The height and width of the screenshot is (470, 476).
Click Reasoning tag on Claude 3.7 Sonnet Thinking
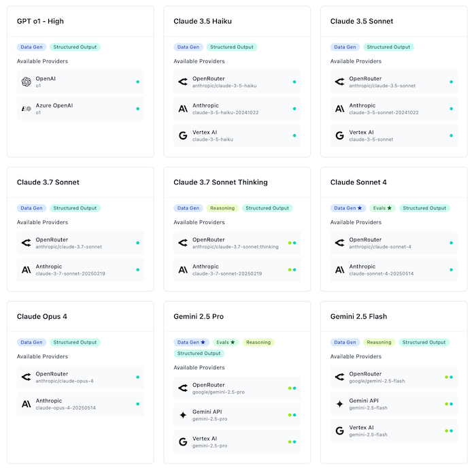(x=222, y=208)
